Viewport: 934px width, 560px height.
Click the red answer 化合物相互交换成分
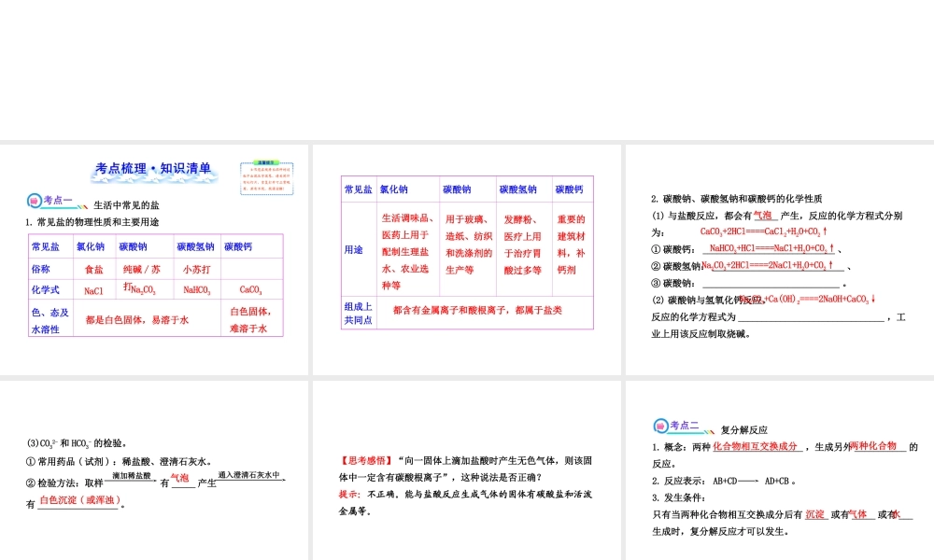[x=755, y=446]
